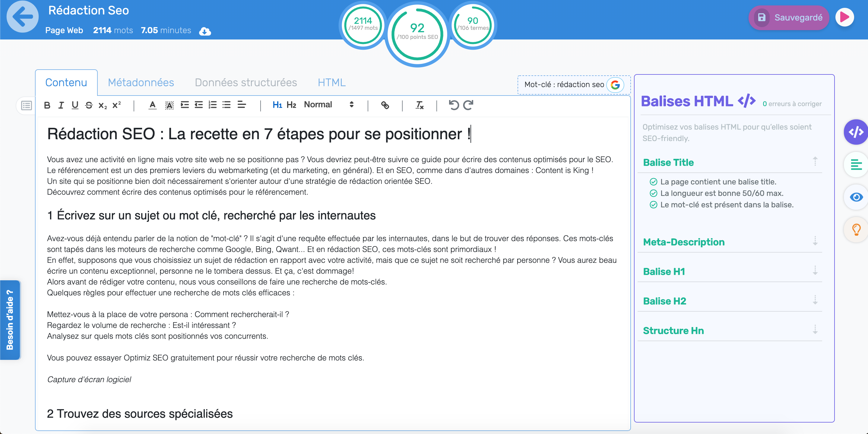Click the clear formatting icon

pos(419,105)
